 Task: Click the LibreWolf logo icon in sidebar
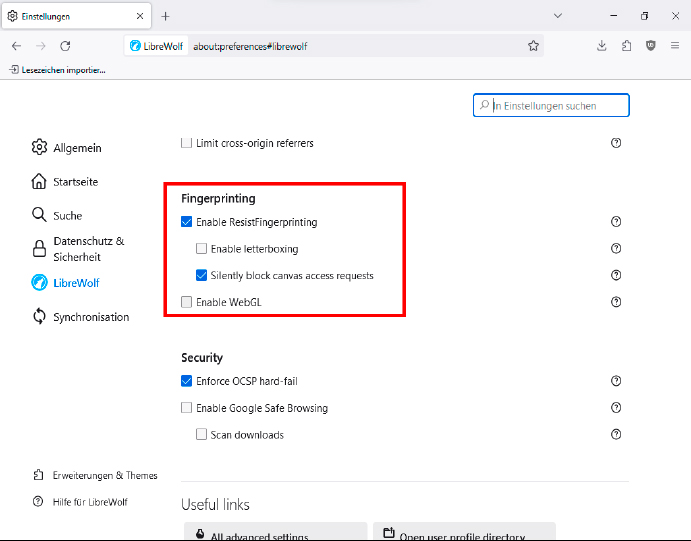pos(39,282)
